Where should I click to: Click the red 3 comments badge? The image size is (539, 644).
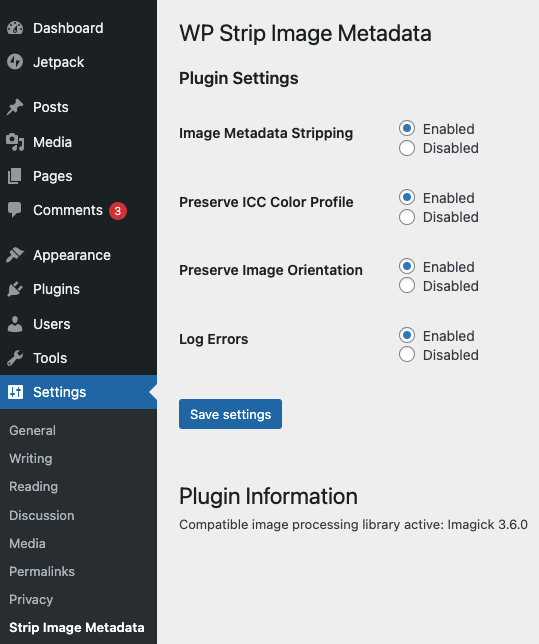118,211
